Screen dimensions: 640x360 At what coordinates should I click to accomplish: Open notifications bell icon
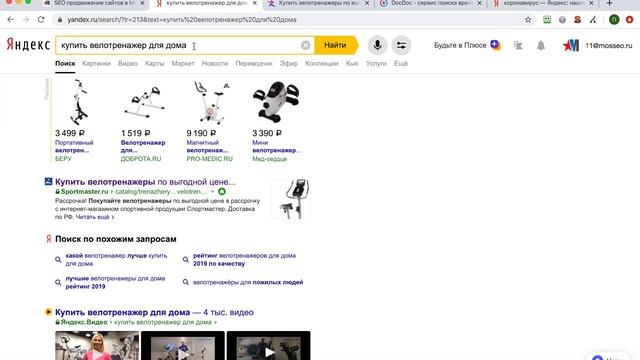pyautogui.click(x=541, y=45)
